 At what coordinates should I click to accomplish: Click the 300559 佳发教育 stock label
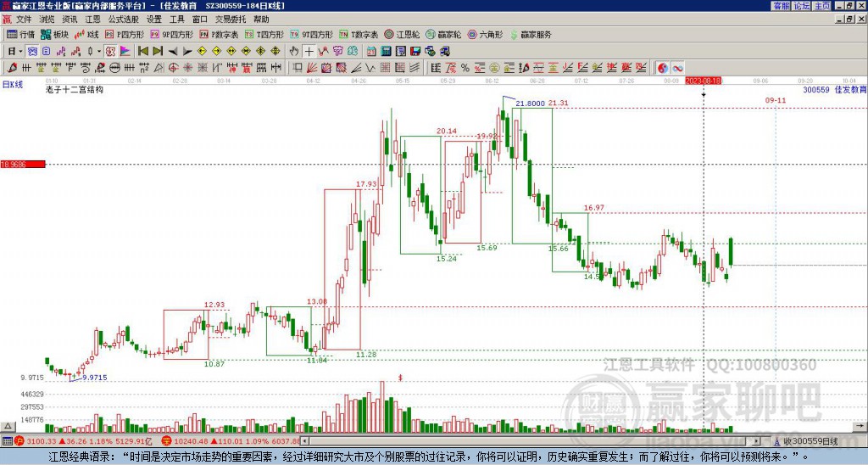834,89
